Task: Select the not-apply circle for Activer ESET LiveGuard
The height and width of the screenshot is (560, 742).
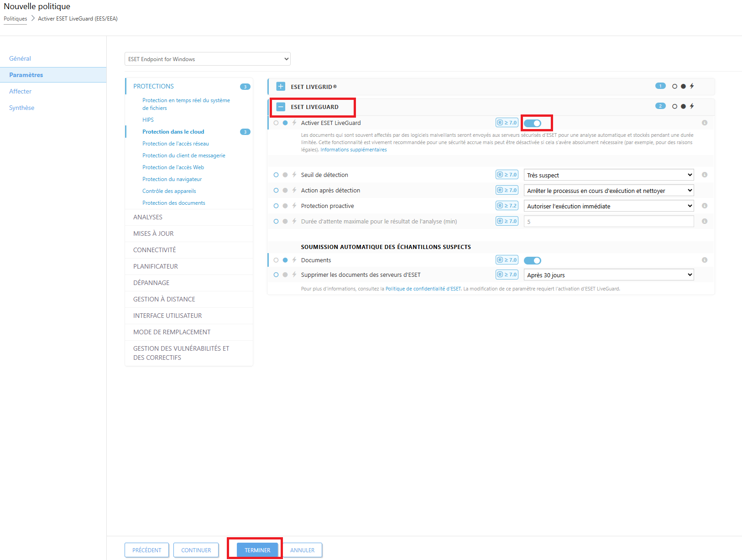Action: [276, 123]
